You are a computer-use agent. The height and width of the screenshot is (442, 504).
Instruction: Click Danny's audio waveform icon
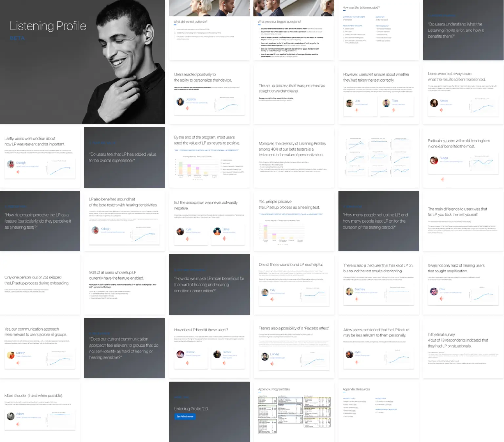[x=18, y=363]
